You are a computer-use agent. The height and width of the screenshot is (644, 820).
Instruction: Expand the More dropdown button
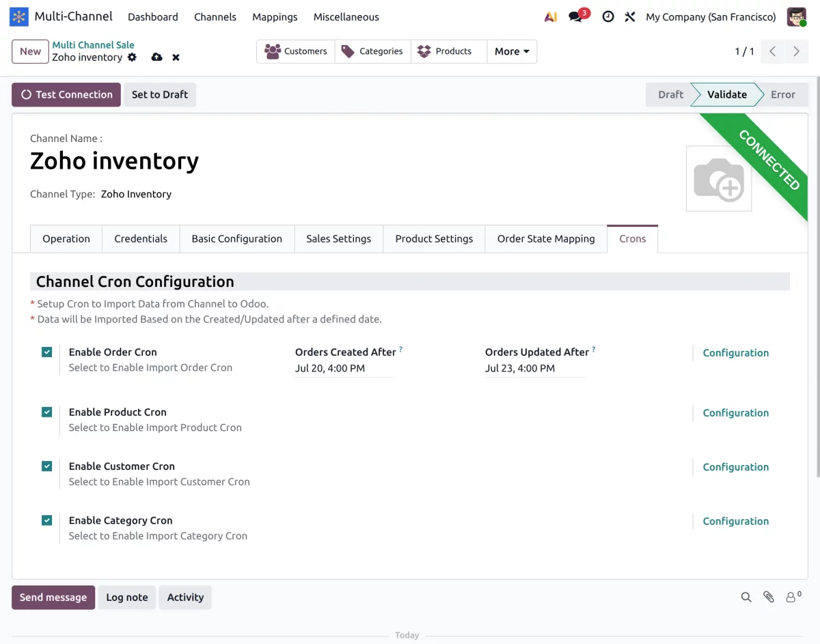[x=512, y=51]
